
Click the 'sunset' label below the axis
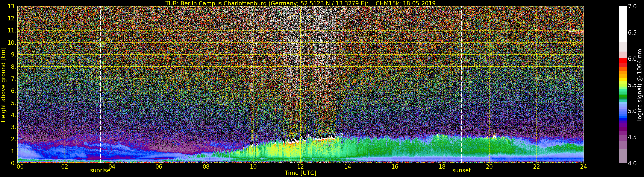point(462,171)
